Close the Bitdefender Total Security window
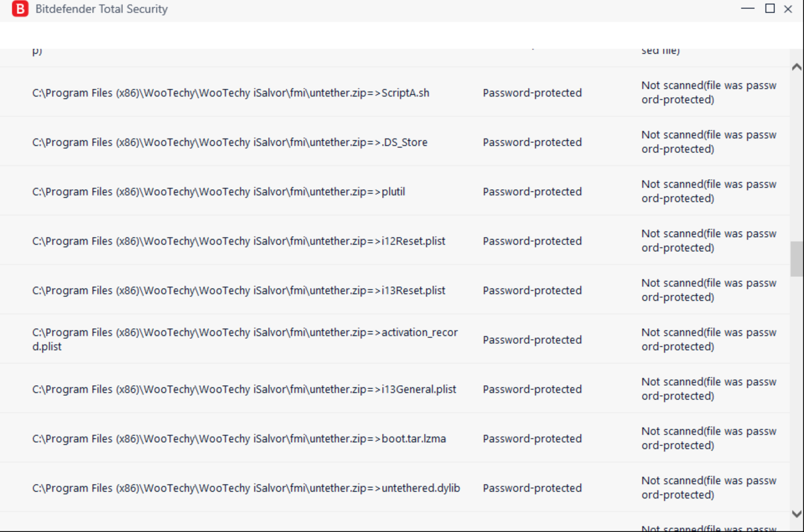The width and height of the screenshot is (804, 532). pos(788,9)
